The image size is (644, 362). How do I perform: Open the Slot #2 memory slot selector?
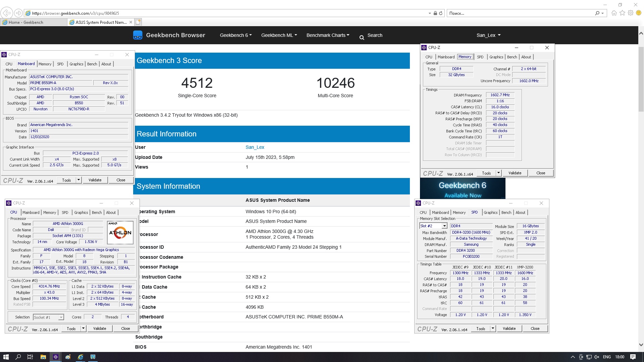coord(433,226)
